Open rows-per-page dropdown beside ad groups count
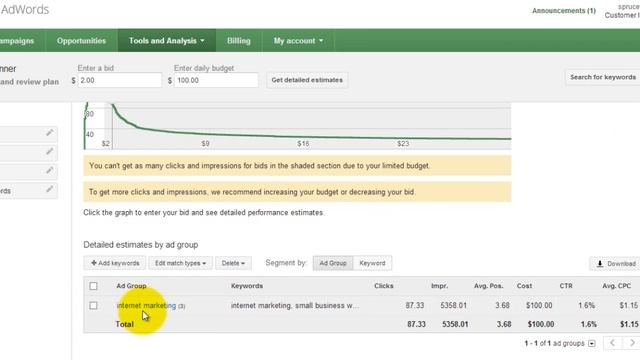This screenshot has height=360, width=640. [592, 344]
